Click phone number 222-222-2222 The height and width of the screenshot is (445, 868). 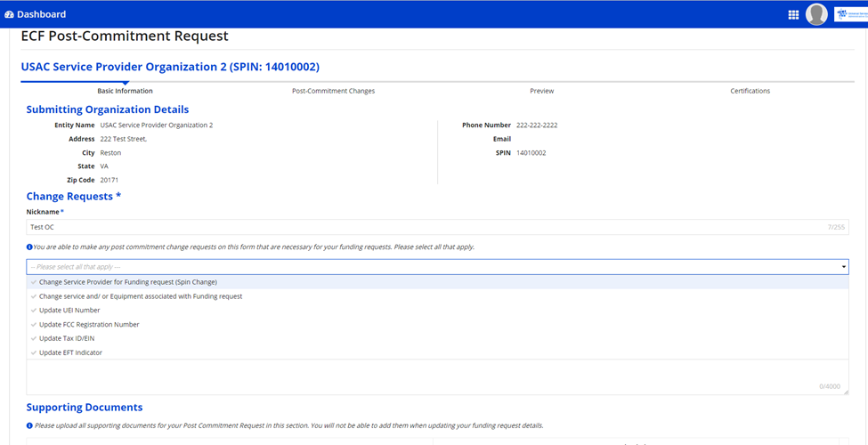click(537, 125)
